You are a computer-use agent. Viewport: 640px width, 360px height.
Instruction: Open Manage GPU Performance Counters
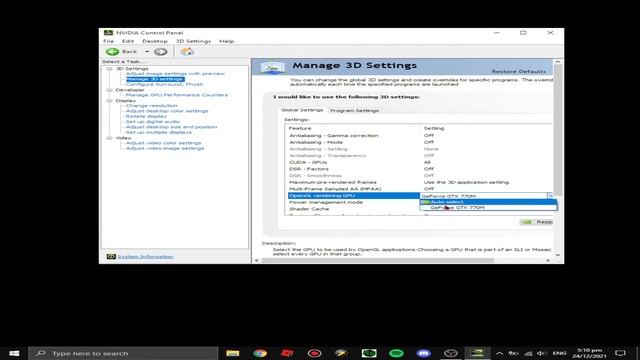coord(177,95)
